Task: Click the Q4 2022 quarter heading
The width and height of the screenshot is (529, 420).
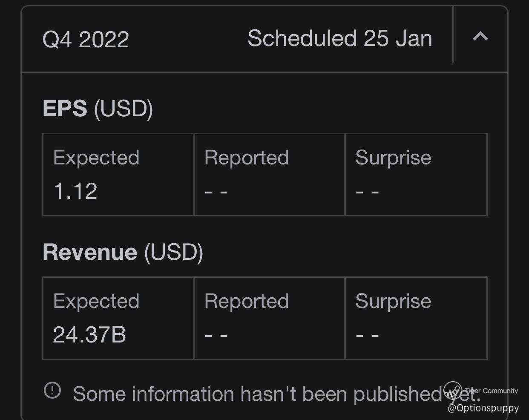Action: tap(86, 40)
